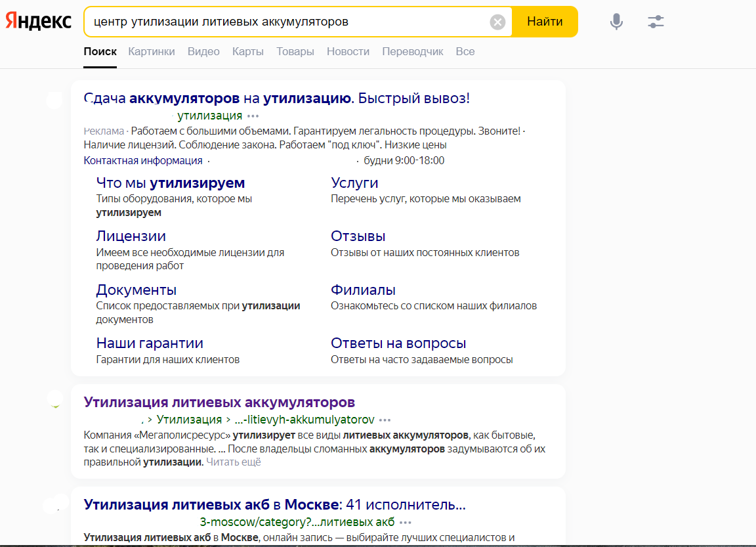Image resolution: width=756 pixels, height=547 pixels.
Task: Expand options for the Мегаполисресурс result
Action: pyautogui.click(x=386, y=419)
